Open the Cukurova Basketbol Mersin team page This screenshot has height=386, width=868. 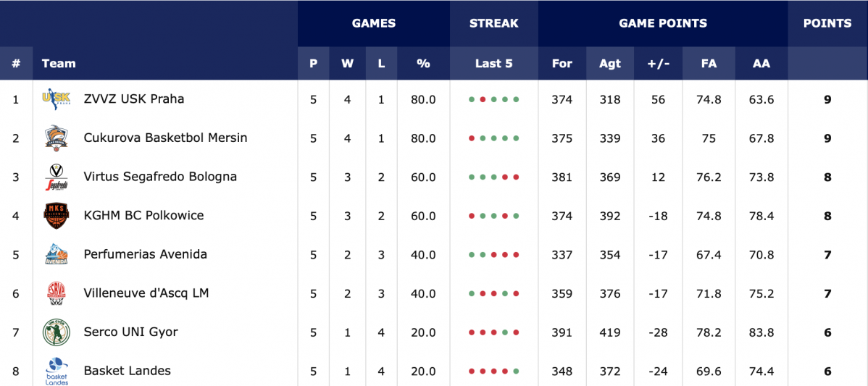[165, 138]
